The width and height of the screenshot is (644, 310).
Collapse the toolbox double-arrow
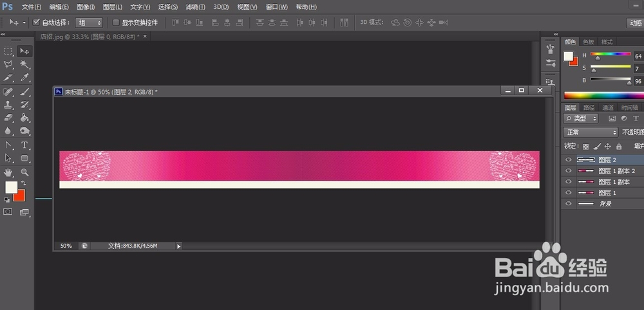[3, 35]
